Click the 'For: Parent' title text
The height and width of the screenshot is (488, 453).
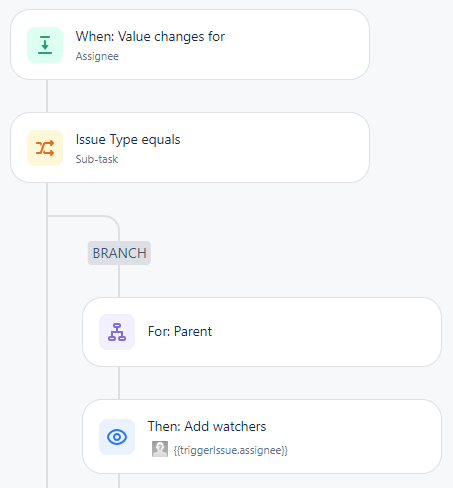click(180, 331)
